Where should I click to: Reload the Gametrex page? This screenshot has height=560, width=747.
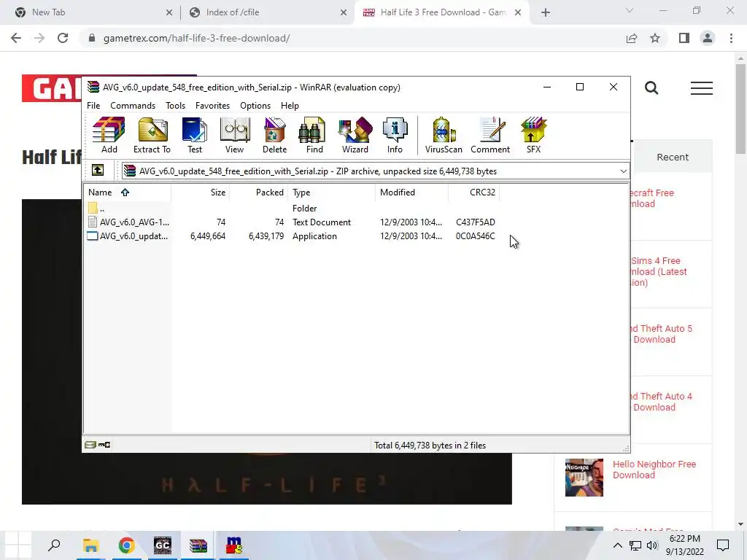63,38
